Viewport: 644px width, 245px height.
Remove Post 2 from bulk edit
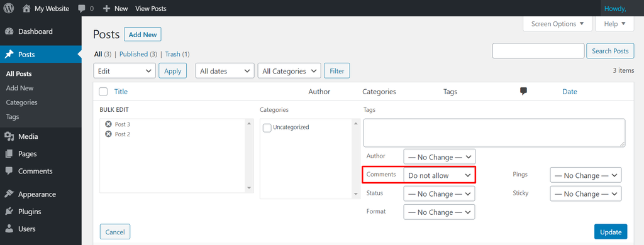tap(108, 134)
